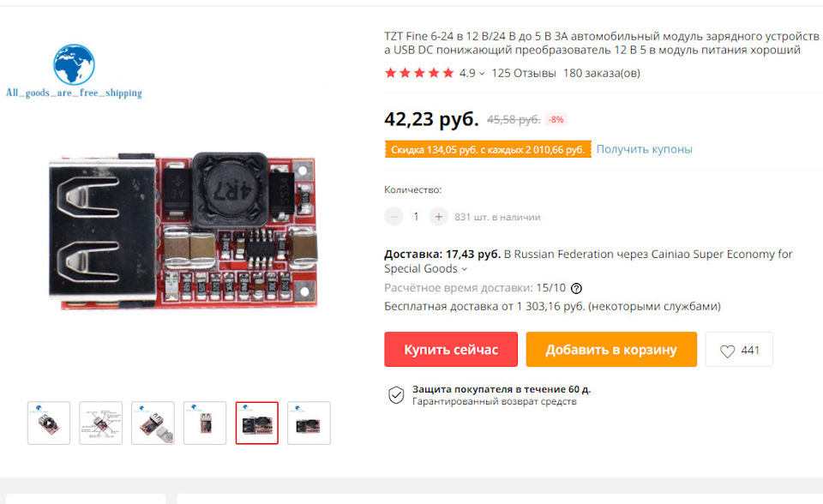Screen dimensions: 823x504
Task: Select the fourth thumbnail with upright module
Action: (x=205, y=423)
